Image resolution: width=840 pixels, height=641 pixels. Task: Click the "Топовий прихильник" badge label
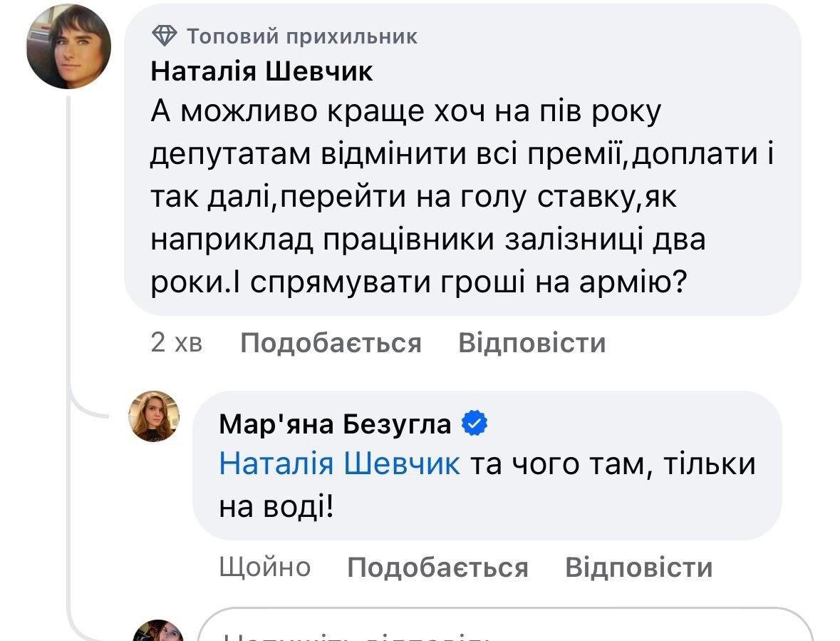coord(302,36)
